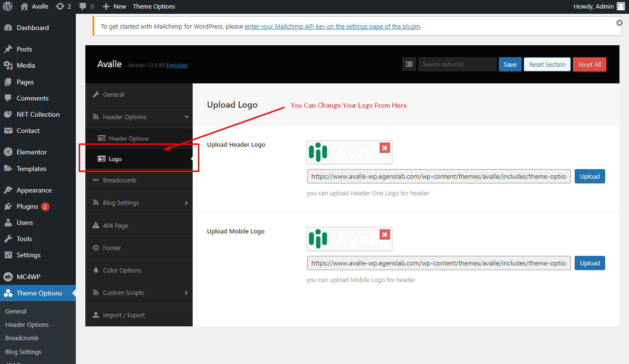The image size is (629, 364).
Task: Open the Color Options tab
Action: [139, 270]
